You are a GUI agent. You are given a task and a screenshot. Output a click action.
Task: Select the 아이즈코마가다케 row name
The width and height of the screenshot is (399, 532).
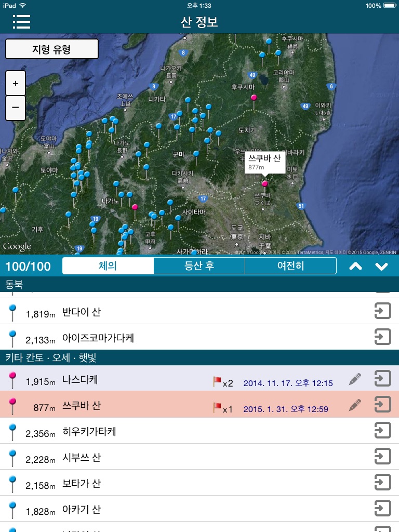[98, 338]
